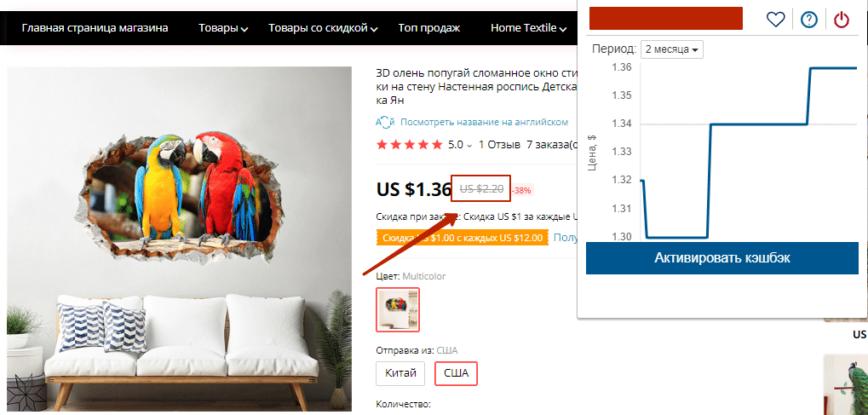Go to Главная страница магазина
This screenshot has height=415, width=868.
(95, 28)
